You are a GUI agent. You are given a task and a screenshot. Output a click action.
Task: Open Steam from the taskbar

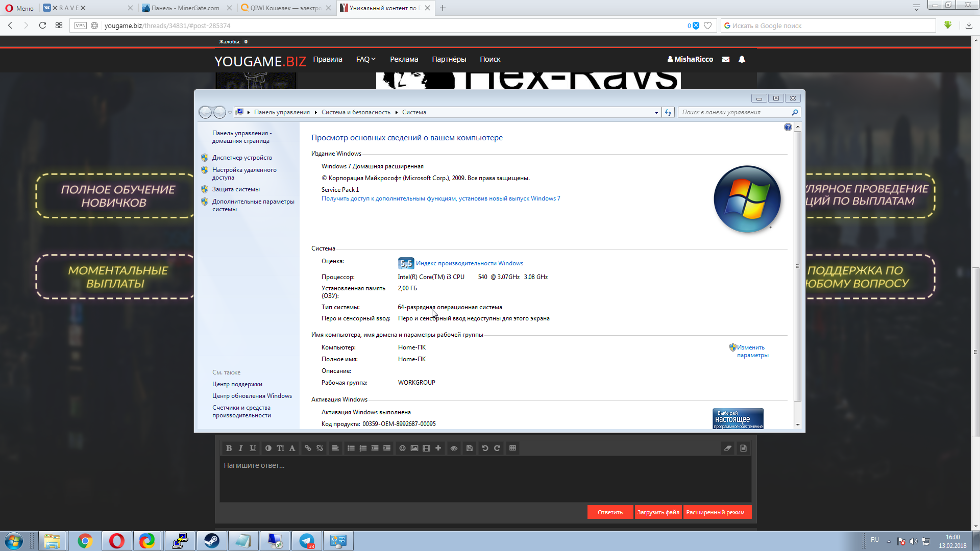[x=211, y=541]
